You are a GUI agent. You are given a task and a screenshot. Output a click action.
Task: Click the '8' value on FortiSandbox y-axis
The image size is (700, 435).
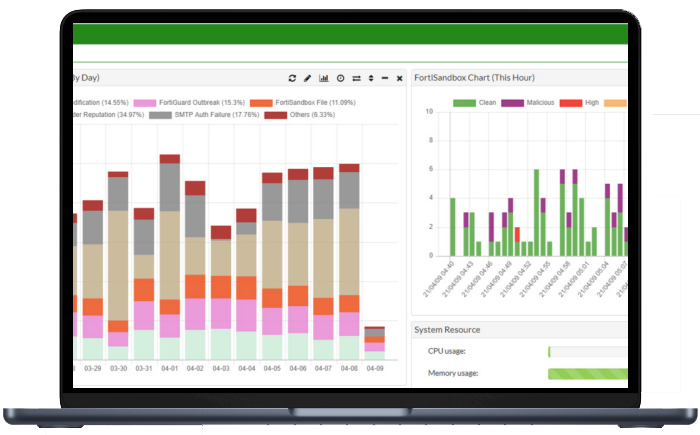tap(431, 140)
